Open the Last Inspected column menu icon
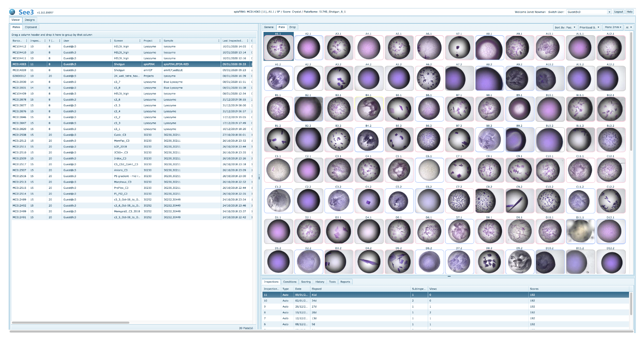The height and width of the screenshot is (340, 644). pos(247,41)
